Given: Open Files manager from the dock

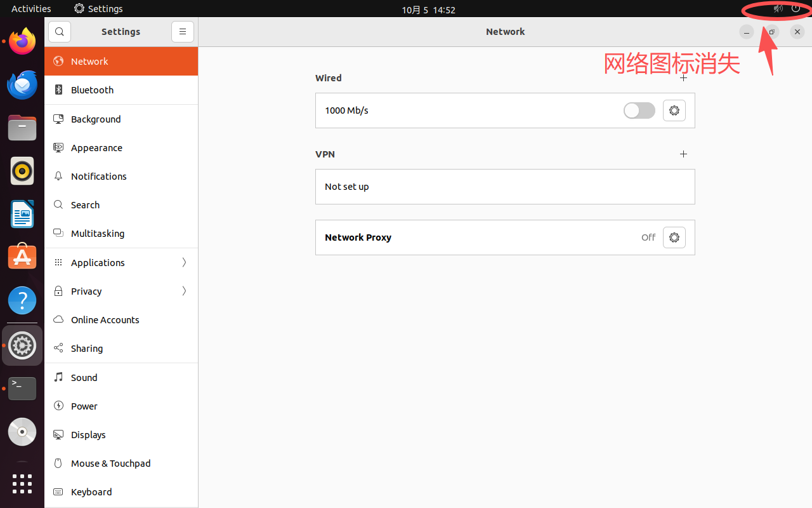Looking at the screenshot, I should 22,128.
